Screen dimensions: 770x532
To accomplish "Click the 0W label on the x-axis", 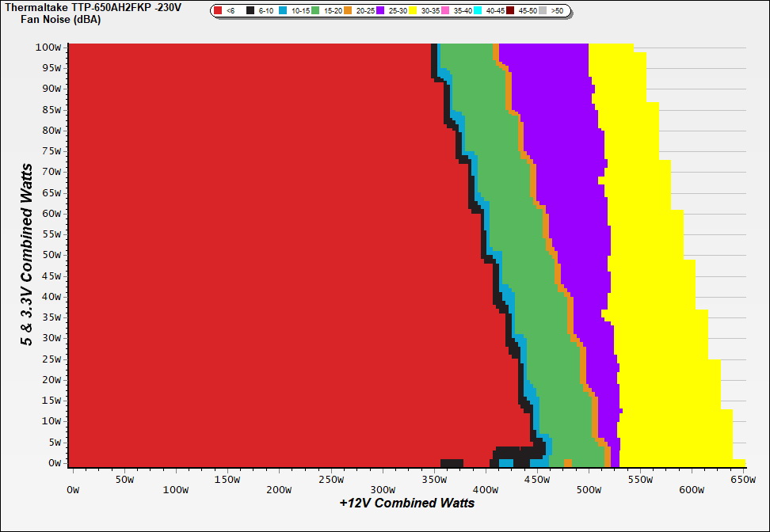I will click(73, 479).
